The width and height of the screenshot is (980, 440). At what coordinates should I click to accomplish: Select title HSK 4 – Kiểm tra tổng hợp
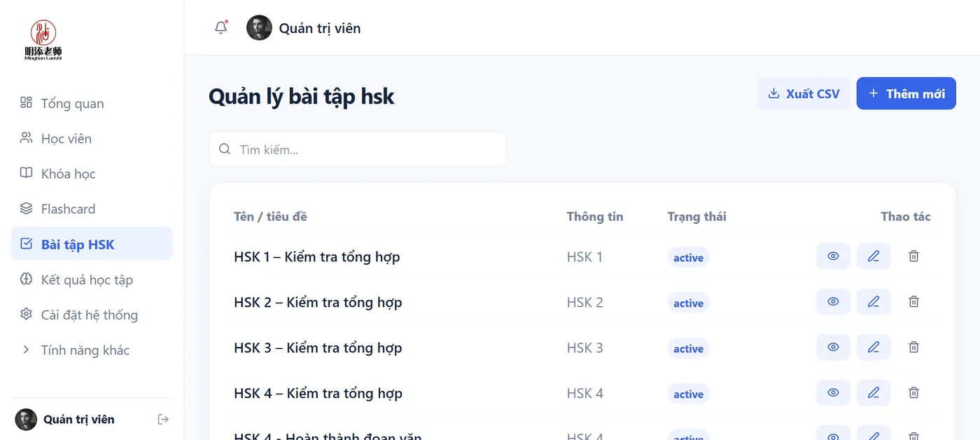coord(318,394)
